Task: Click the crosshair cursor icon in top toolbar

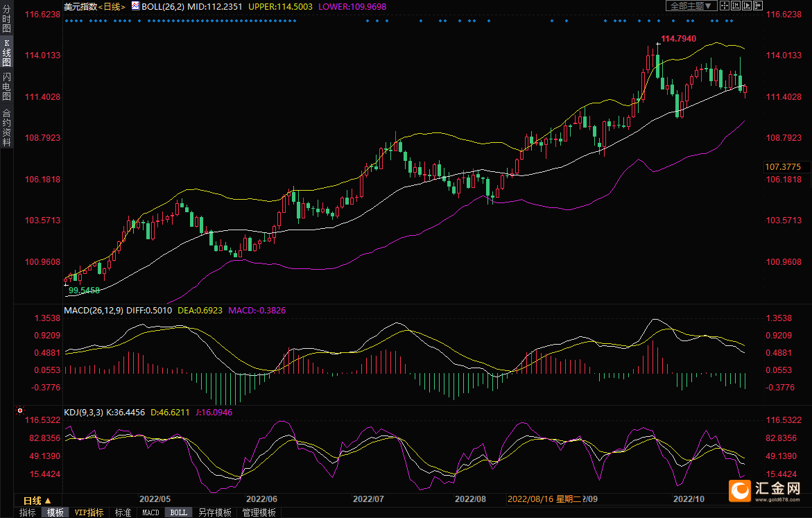Action: pos(725,6)
